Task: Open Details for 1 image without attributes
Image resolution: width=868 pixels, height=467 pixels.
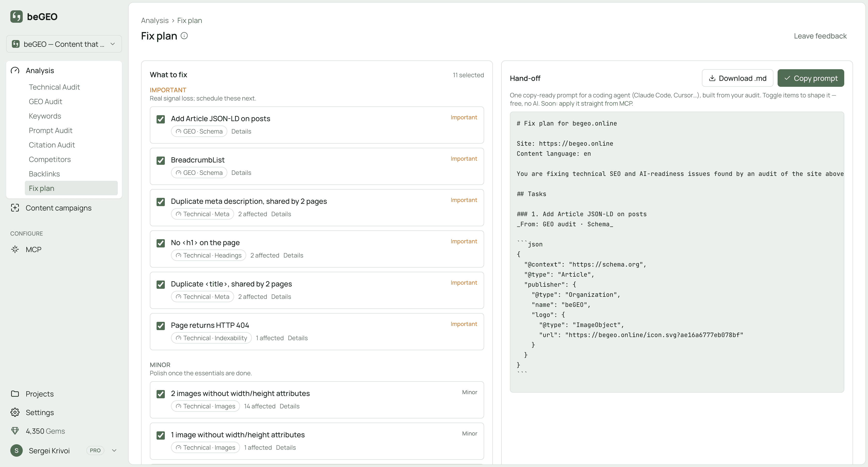Action: 286,447
